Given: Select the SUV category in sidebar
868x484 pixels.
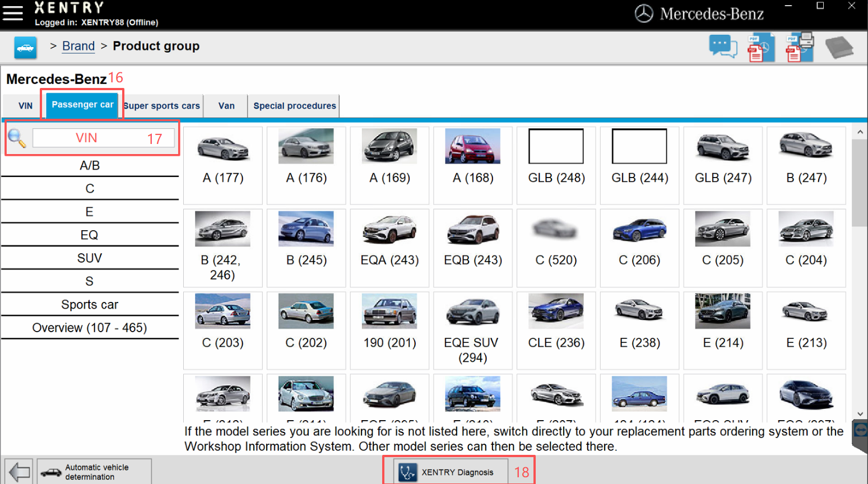Looking at the screenshot, I should (x=90, y=258).
